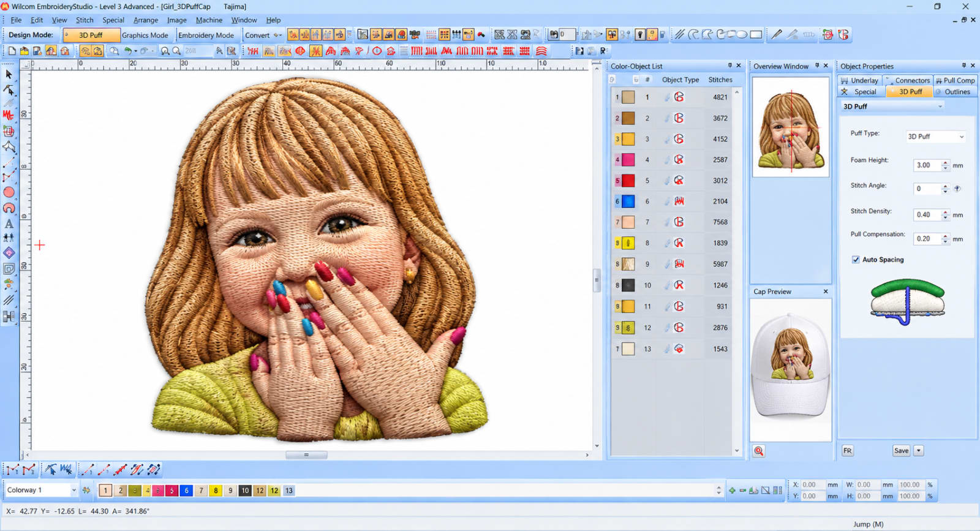
Task: Increase the Foam Height stepper value
Action: tap(946, 162)
